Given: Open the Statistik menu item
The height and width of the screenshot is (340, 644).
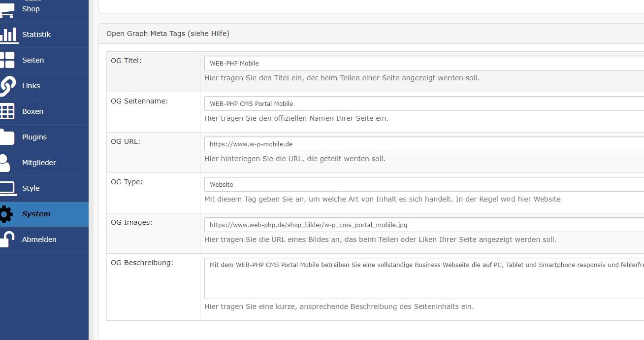Looking at the screenshot, I should coord(36,34).
